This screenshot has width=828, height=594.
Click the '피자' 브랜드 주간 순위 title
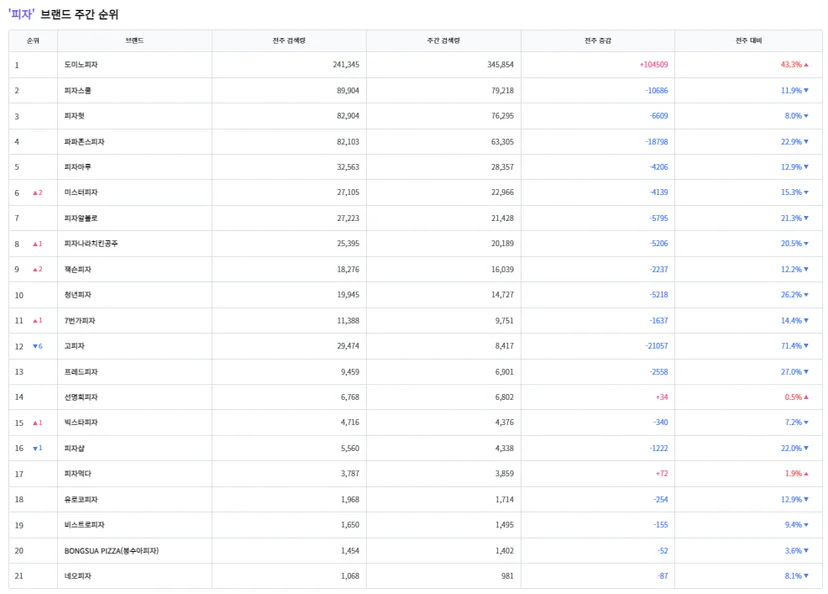click(x=63, y=14)
